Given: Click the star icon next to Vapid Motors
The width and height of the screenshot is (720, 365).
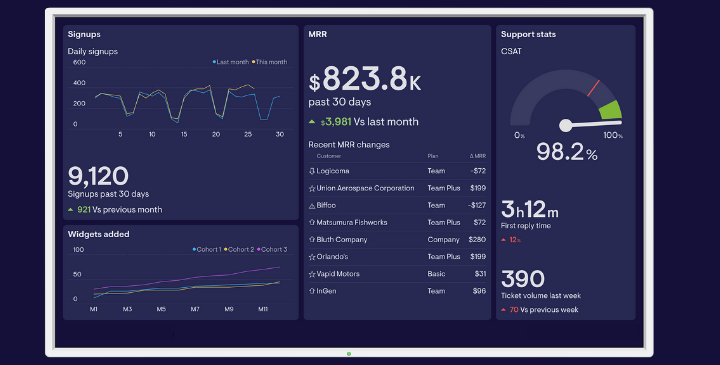Looking at the screenshot, I should (x=312, y=274).
